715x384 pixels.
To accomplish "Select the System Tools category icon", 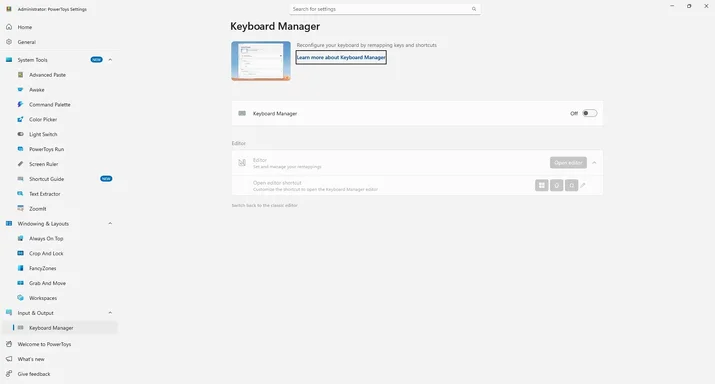I will (x=9, y=60).
